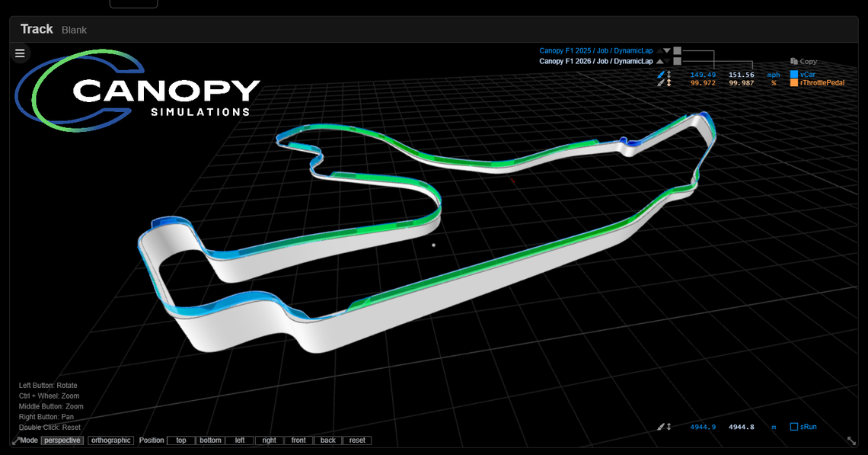Click the vertical arrows icon beside vCar values

coord(669,75)
